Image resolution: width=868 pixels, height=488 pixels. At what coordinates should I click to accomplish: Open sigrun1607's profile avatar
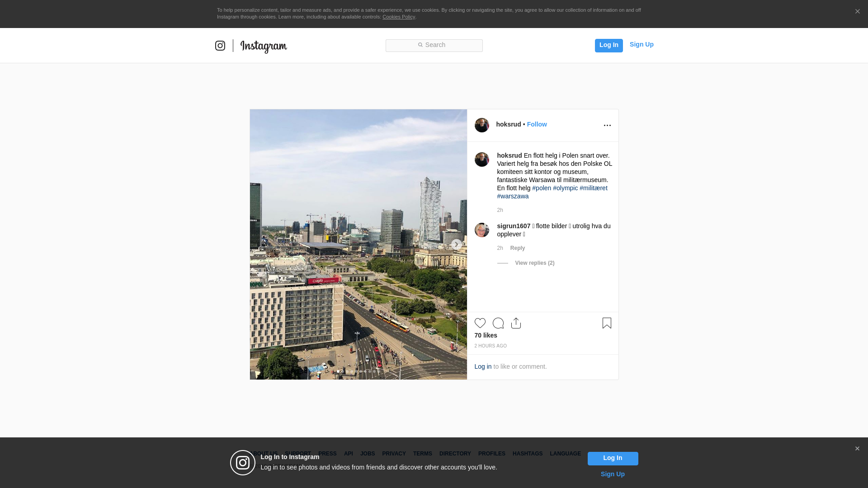click(481, 230)
